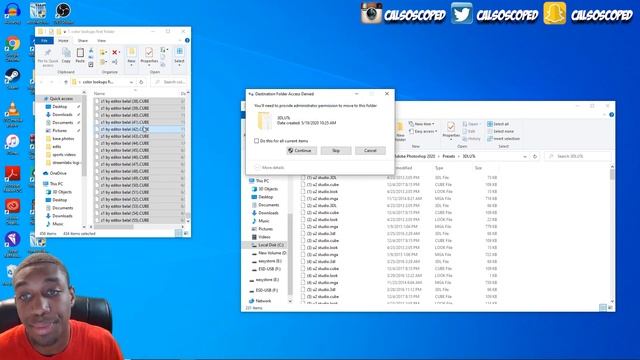
Task: Click Continue in the Access Denied dialog
Action: [x=302, y=151]
